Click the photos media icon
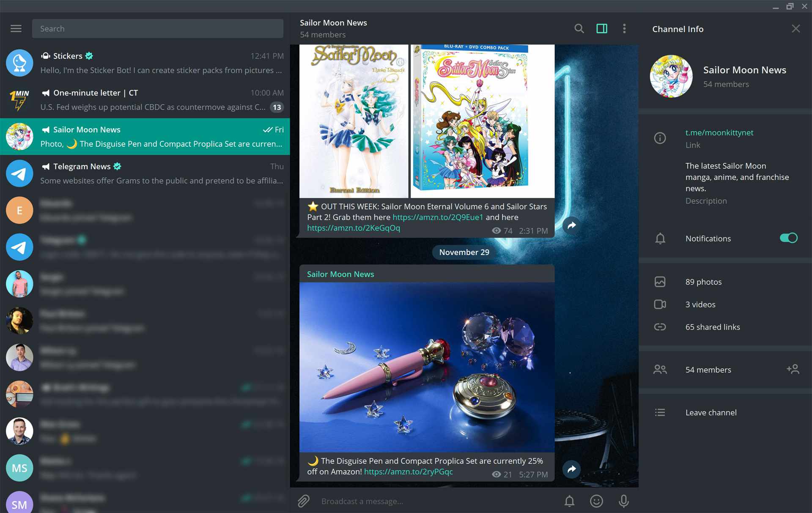 coord(660,282)
